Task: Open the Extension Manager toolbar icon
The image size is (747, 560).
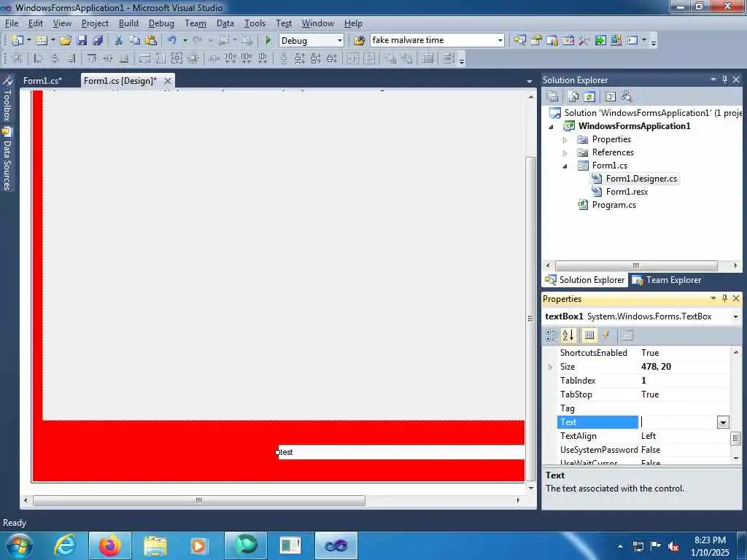Action: (x=616, y=41)
